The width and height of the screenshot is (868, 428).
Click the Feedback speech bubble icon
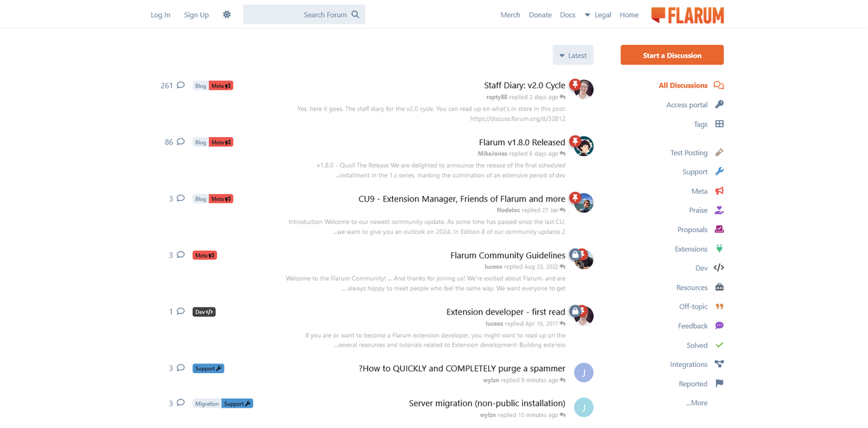pos(719,326)
